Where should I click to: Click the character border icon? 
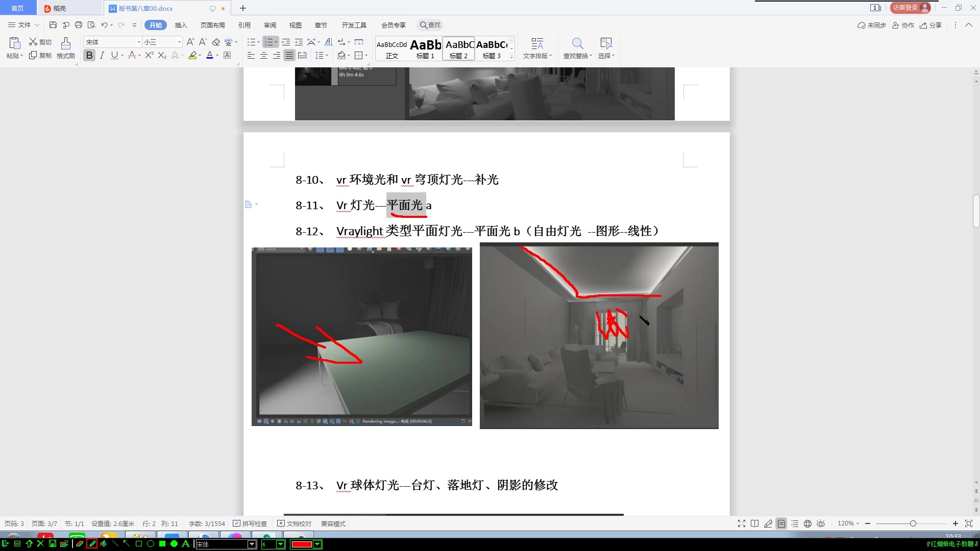point(227,55)
